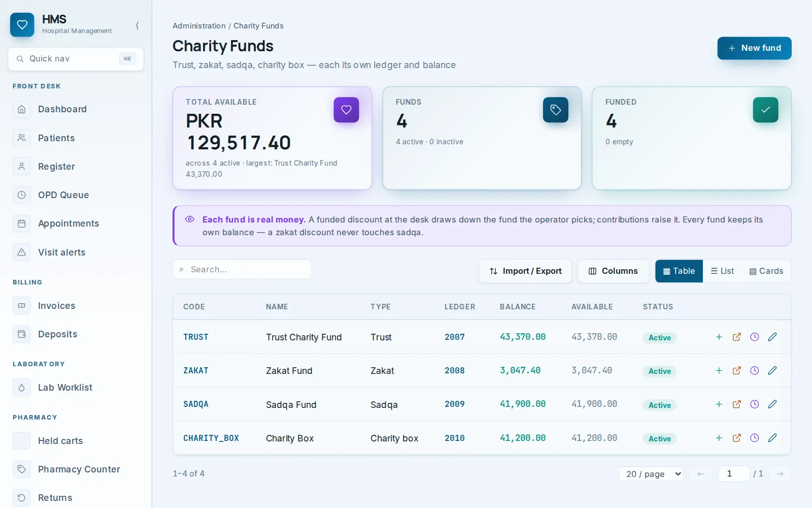Screen dimensions: 812x508
Task: Click the TRUST fund code
Action: [x=196, y=337]
